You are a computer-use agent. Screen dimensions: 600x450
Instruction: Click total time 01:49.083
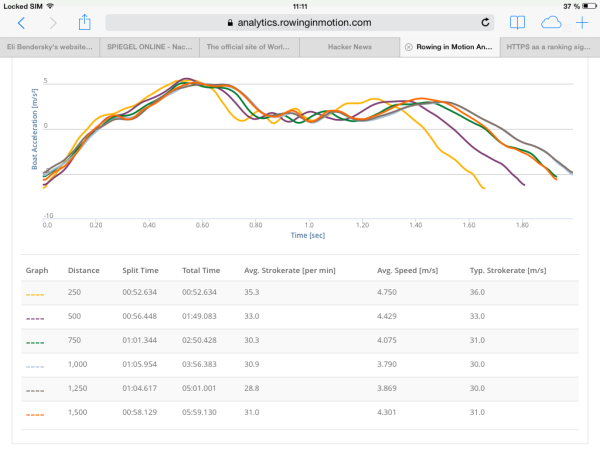pos(199,316)
